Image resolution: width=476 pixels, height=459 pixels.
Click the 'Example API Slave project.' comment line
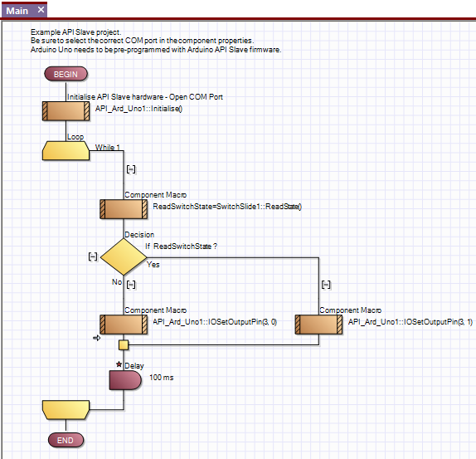(76, 32)
